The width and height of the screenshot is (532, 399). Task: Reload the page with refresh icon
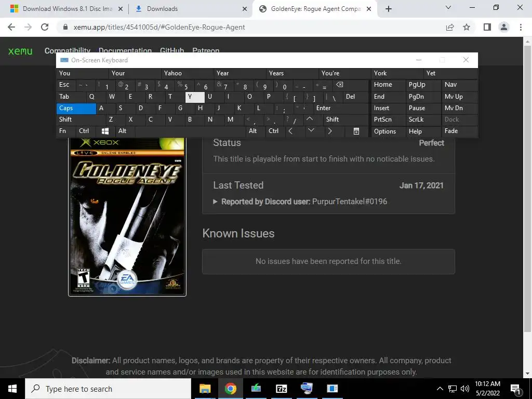click(45, 27)
